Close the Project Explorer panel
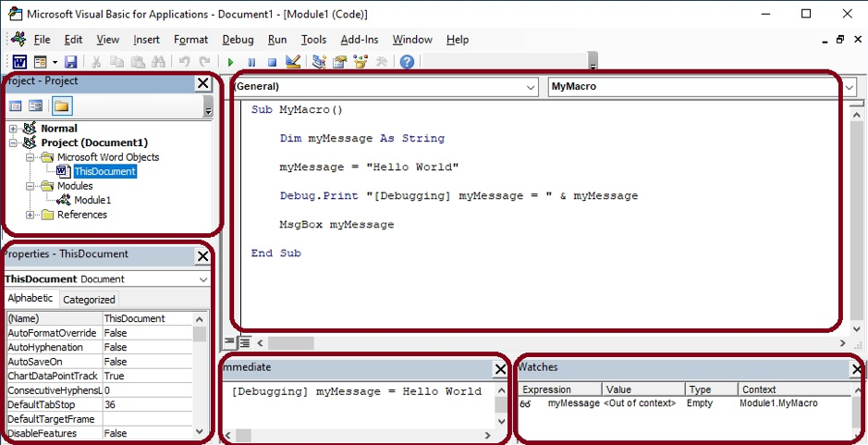The width and height of the screenshot is (868, 445). coord(203,83)
